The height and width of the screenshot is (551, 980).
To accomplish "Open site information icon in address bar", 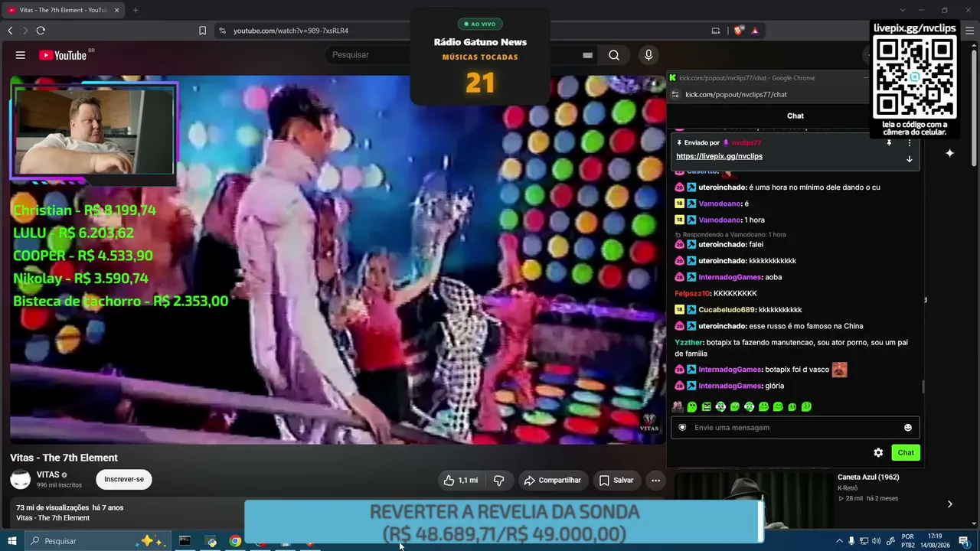I will pos(222,31).
